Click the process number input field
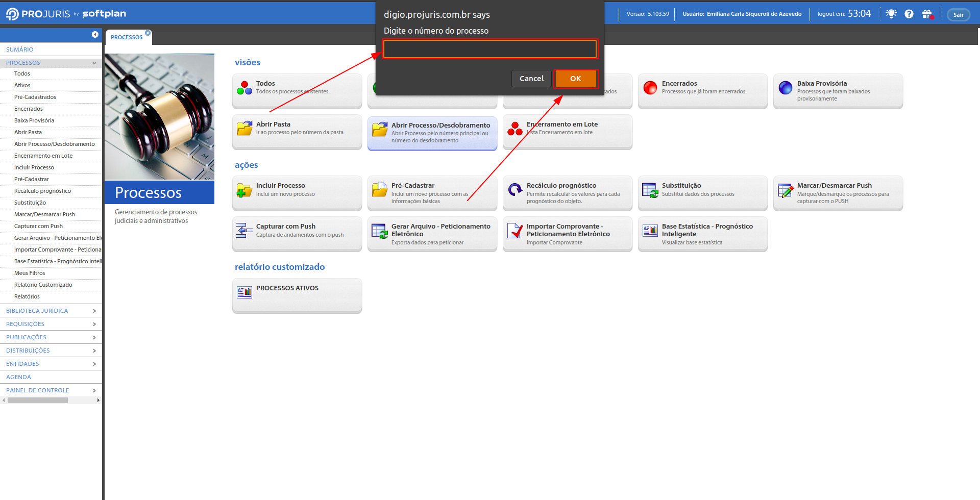The width and height of the screenshot is (980, 500). (489, 49)
